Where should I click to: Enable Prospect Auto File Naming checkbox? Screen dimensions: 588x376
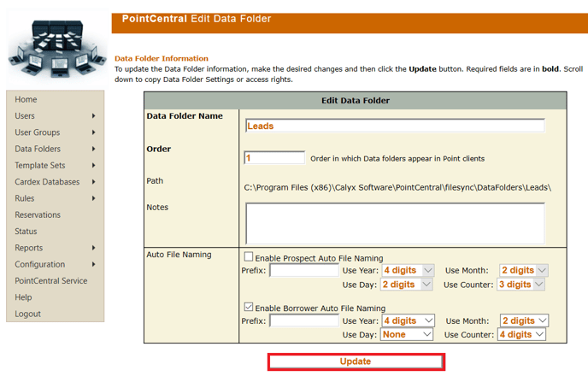click(248, 256)
